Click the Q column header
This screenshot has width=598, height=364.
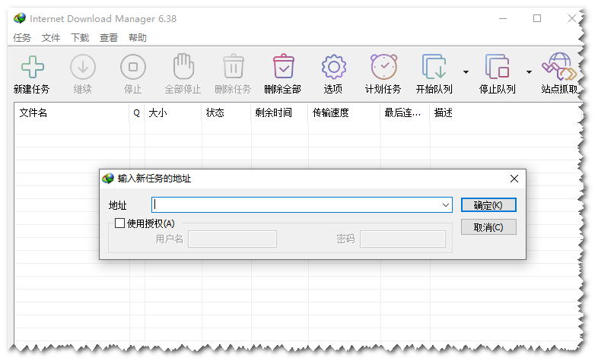[136, 112]
